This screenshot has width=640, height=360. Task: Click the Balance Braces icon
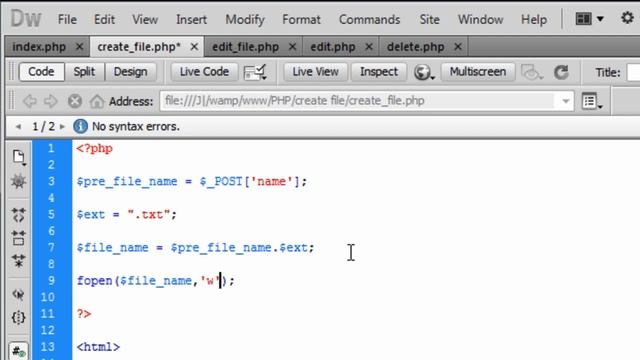[x=18, y=317]
